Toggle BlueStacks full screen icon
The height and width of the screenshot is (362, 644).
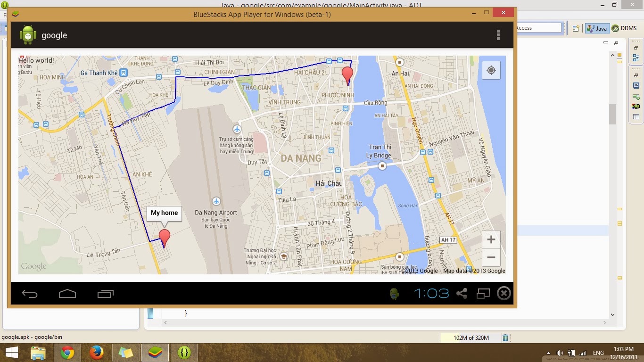click(483, 294)
